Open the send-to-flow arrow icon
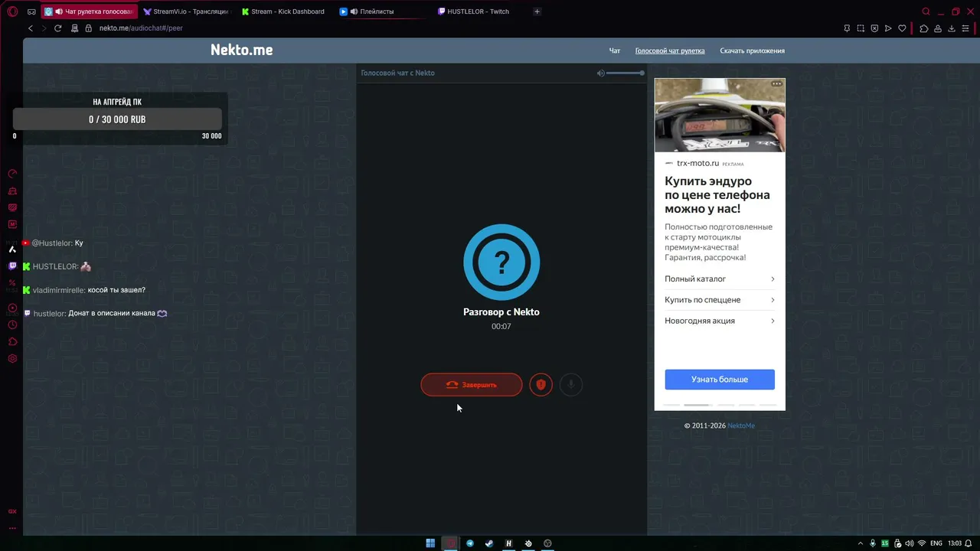Viewport: 980px width, 551px height. coord(888,28)
